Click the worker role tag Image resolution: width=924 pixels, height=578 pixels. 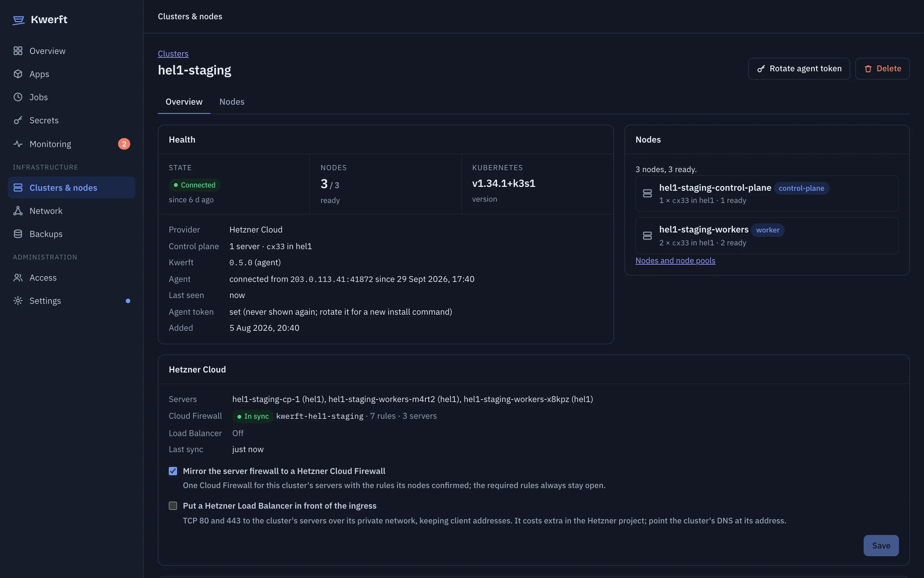tap(768, 230)
